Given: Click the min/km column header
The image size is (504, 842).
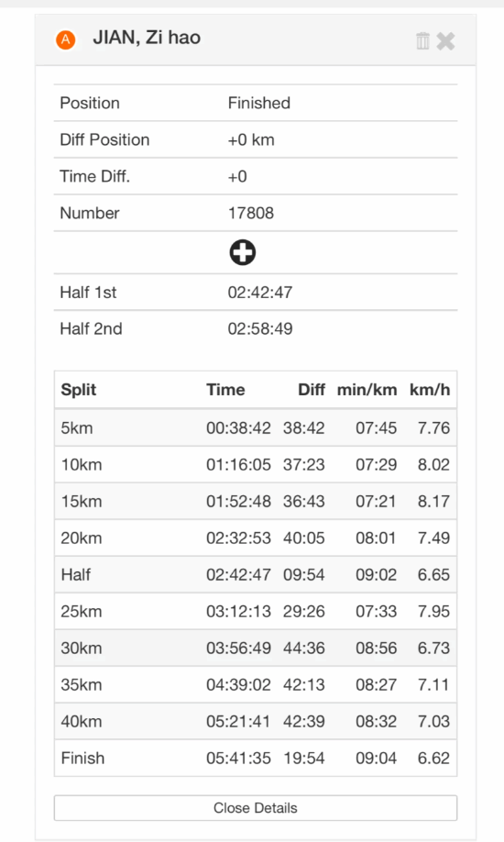Looking at the screenshot, I should click(367, 390).
